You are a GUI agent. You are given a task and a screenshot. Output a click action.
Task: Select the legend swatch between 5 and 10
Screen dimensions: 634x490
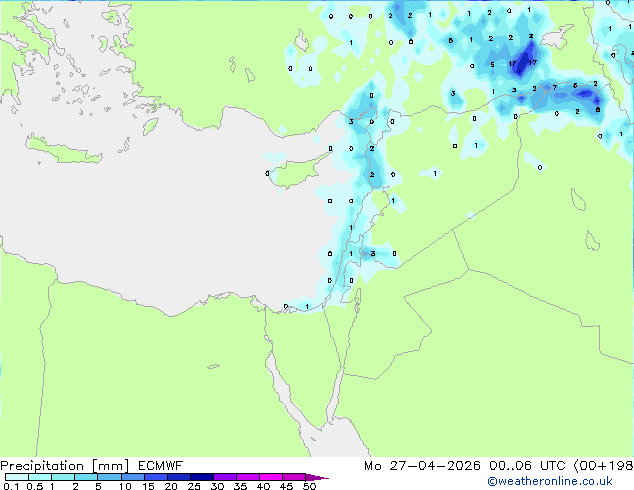click(x=109, y=477)
